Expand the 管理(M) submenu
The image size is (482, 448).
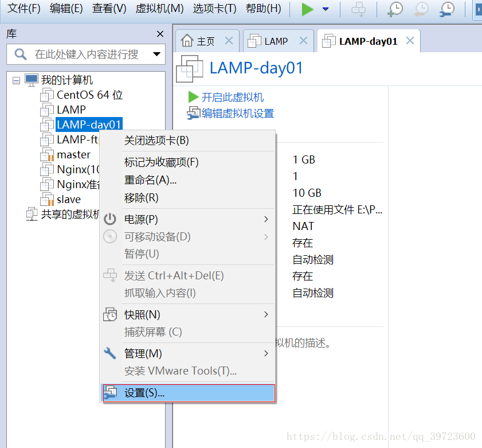188,353
